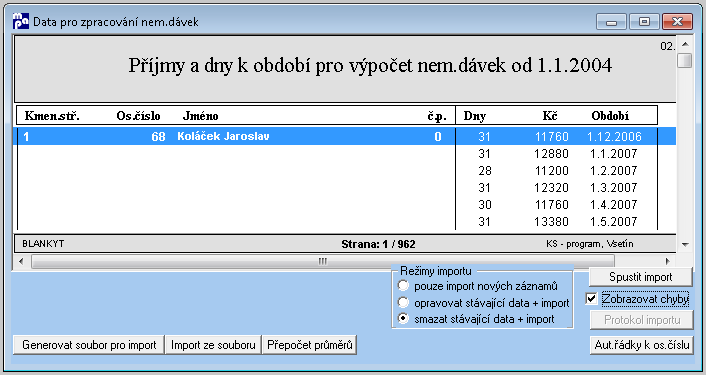This screenshot has height=375, width=706.
Task: Click the 'Spustit import' button
Action: pyautogui.click(x=640, y=277)
